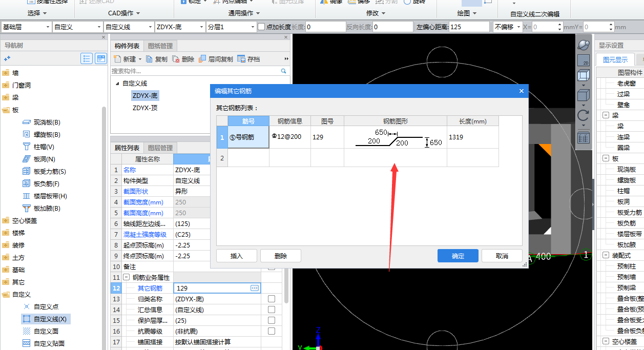Toggle checkbox in 汇总信息 row
Viewport: 644px width, 350px height.
272,310
